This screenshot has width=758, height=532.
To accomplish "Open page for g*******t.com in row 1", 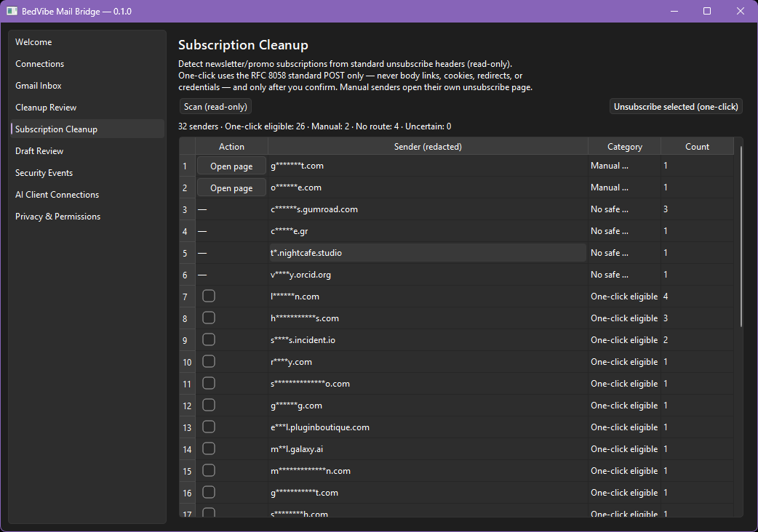I will [x=231, y=166].
